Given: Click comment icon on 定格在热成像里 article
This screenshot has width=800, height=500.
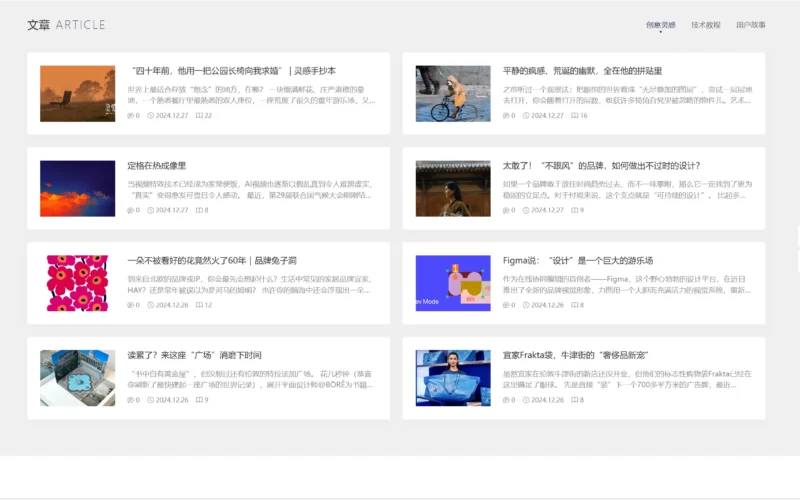Looking at the screenshot, I should [130, 210].
